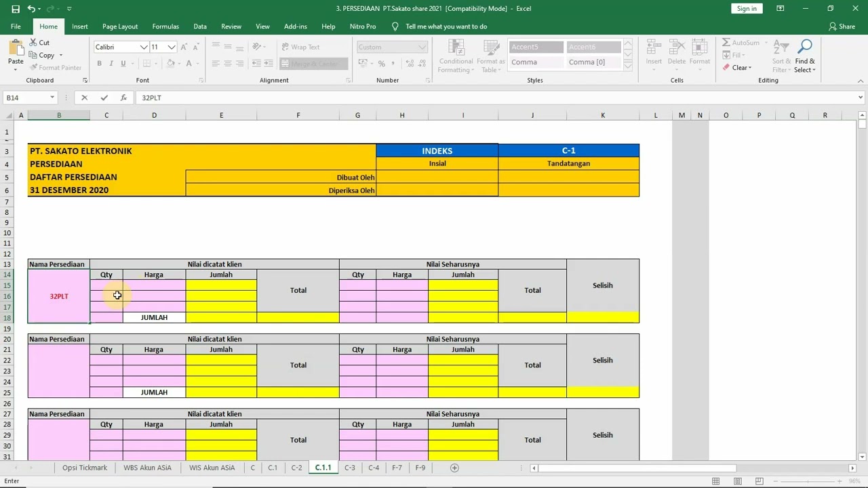Expand the cell Styles gallery
This screenshot has width=868, height=488.
pos(627,67)
